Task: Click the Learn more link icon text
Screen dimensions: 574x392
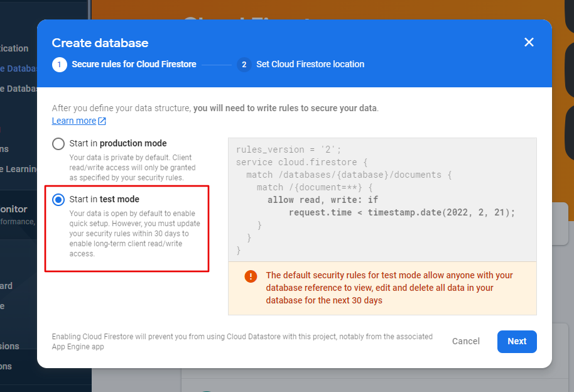Action: [x=74, y=121]
